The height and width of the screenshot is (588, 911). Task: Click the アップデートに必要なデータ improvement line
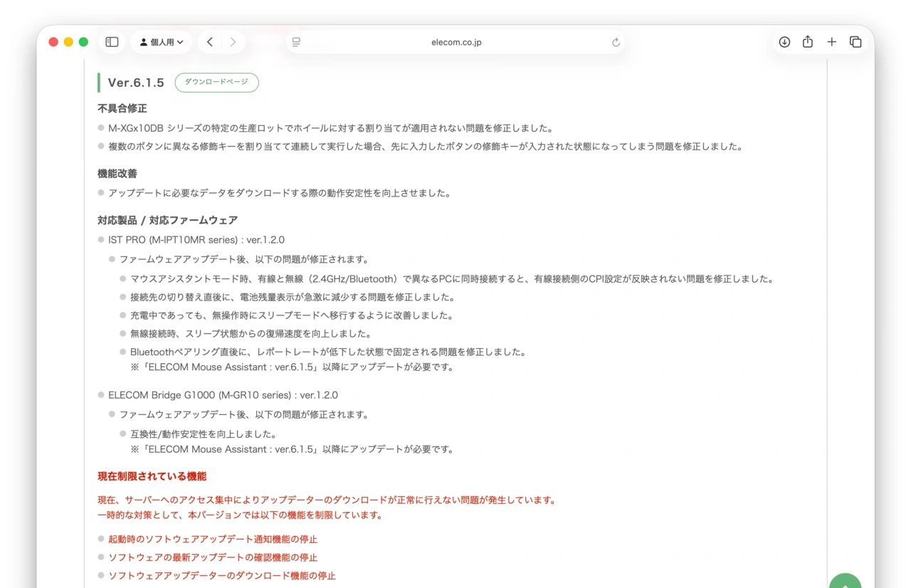280,193
